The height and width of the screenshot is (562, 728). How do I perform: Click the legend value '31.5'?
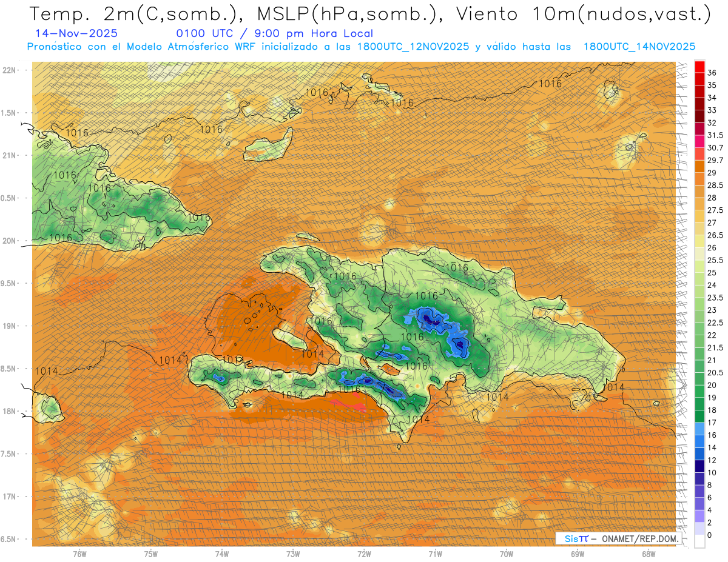(715, 135)
